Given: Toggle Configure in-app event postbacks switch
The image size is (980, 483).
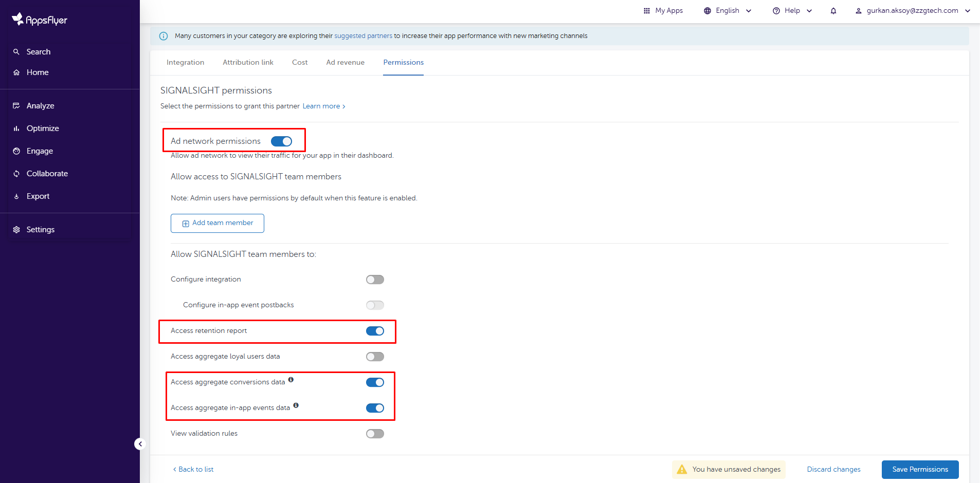Looking at the screenshot, I should click(375, 305).
